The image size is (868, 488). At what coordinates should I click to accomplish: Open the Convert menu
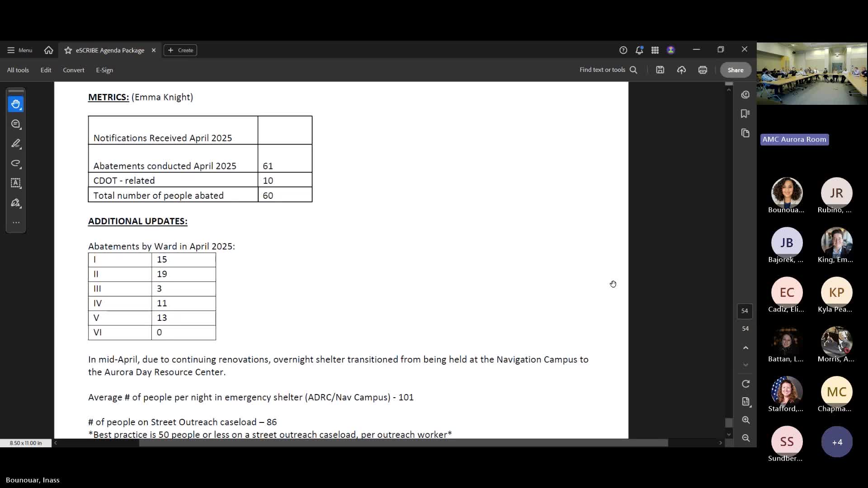[x=74, y=70]
